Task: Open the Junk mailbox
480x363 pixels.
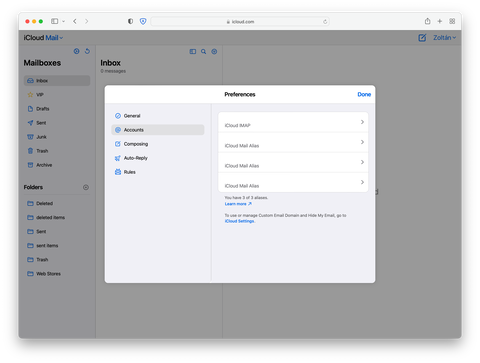Action: [57, 137]
